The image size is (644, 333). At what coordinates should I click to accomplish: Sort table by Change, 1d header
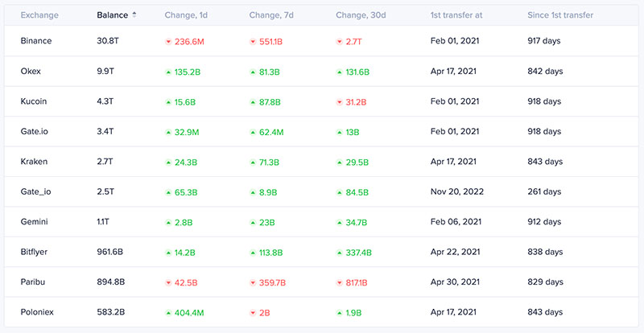pos(186,15)
